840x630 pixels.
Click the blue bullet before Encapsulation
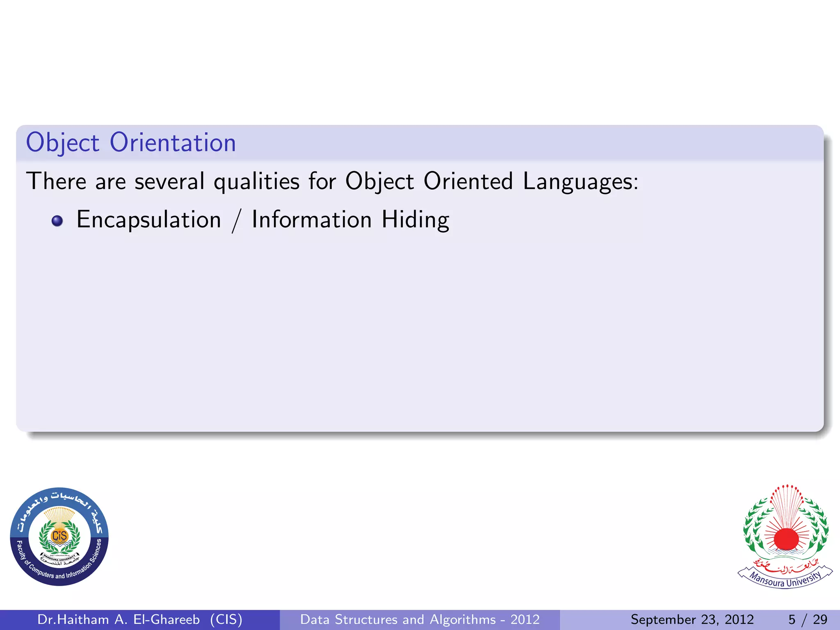[57, 221]
